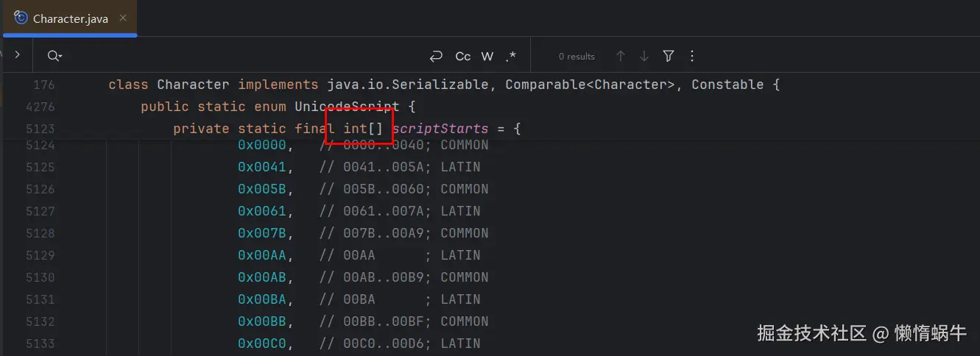This screenshot has width=980, height=356.
Task: Click line number 5123 in the gutter
Action: click(40, 129)
